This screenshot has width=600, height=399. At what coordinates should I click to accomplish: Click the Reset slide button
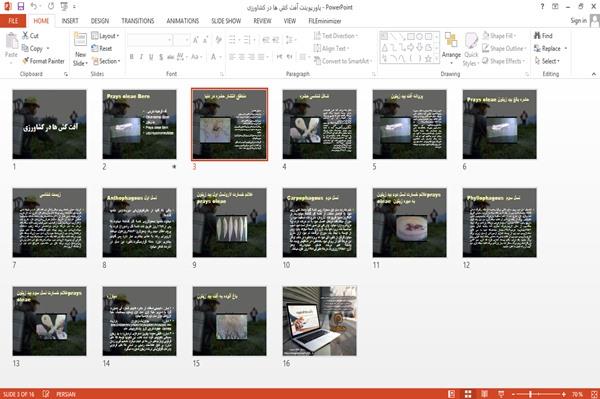point(102,49)
